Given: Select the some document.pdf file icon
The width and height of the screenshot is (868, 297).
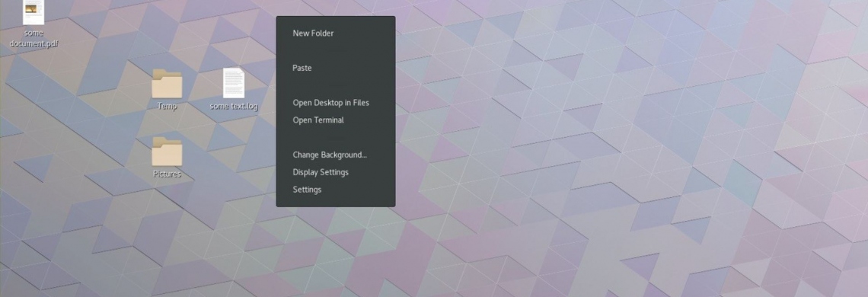Looking at the screenshot, I should pos(34,12).
